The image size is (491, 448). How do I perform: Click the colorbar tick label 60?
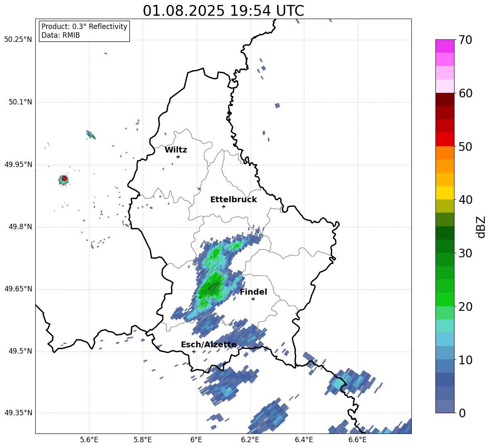465,93
